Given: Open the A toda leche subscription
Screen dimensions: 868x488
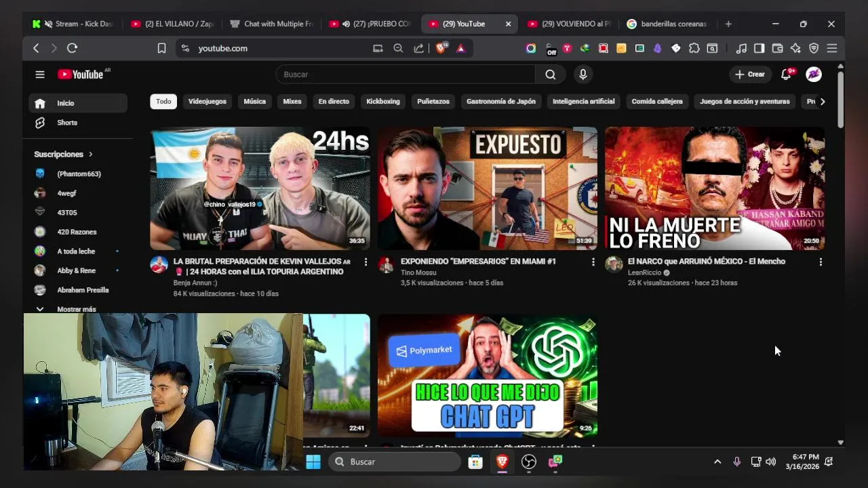Looking at the screenshot, I should point(78,251).
